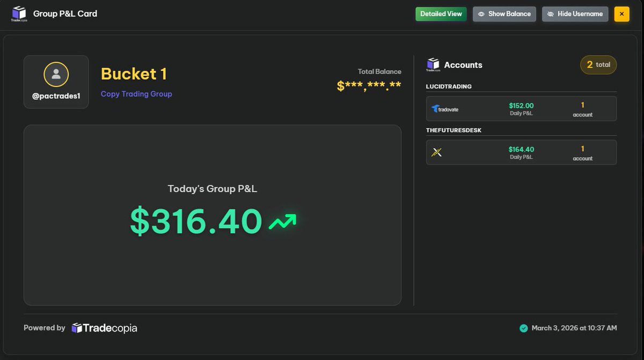This screenshot has height=360, width=644.
Task: Toggle Show Balance
Action: coord(504,14)
